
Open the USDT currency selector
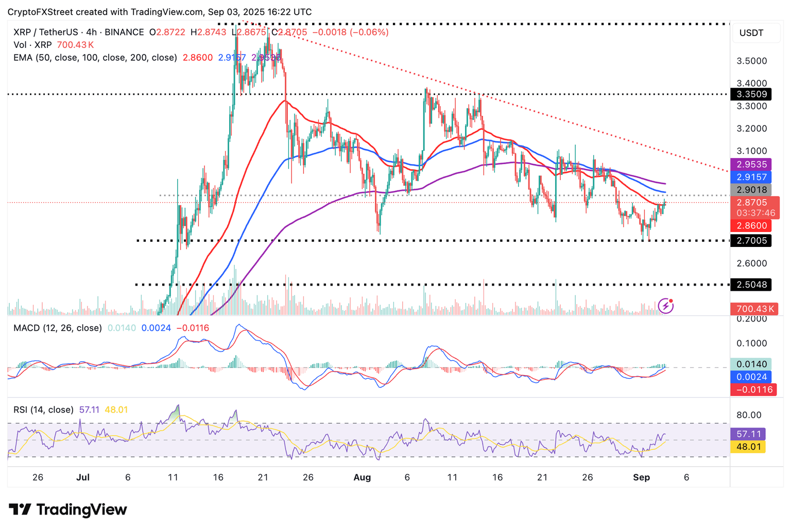(751, 33)
